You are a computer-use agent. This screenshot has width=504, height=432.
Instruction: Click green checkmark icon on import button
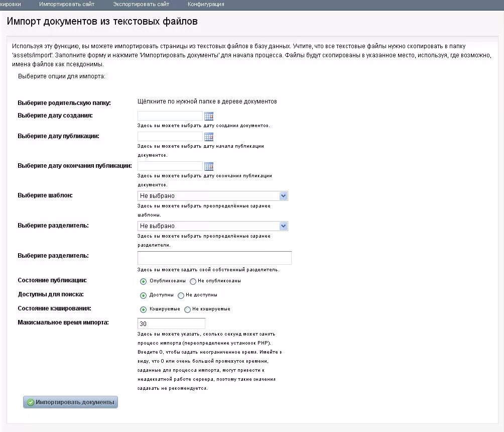(x=31, y=402)
